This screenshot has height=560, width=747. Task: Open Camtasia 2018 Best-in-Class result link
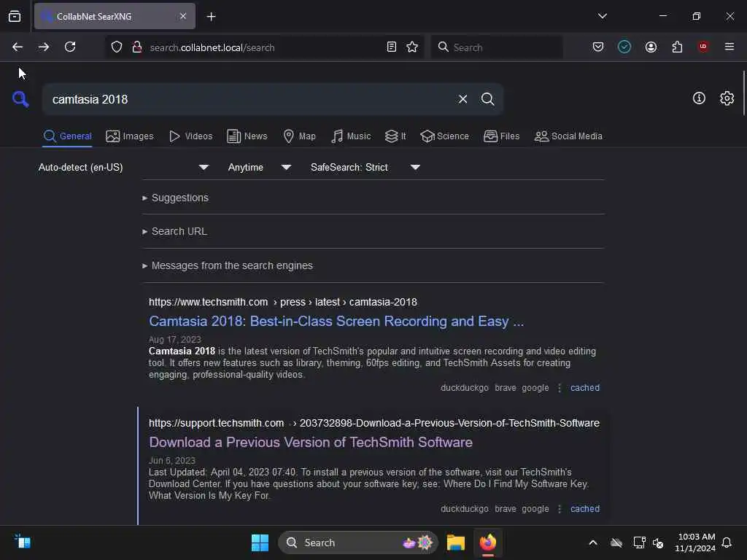point(336,322)
